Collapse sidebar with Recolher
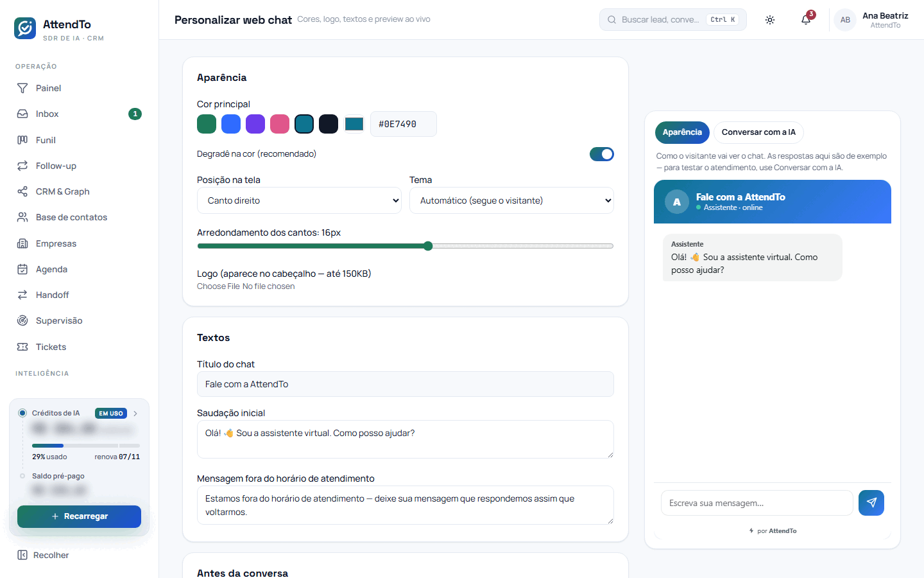Screen dimensions: 924x578 pos(43,555)
